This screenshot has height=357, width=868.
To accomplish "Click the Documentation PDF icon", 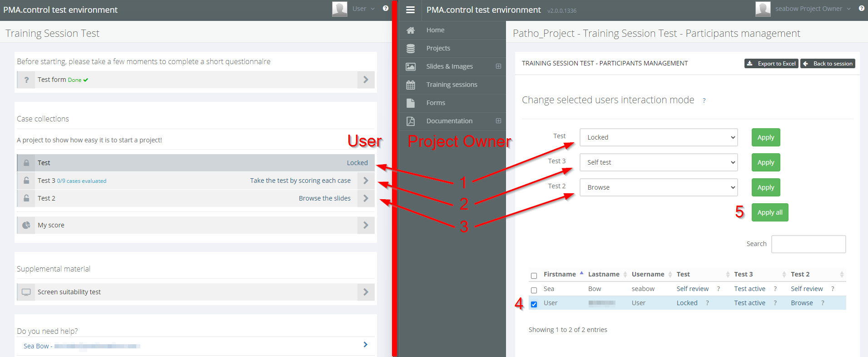I will [411, 121].
